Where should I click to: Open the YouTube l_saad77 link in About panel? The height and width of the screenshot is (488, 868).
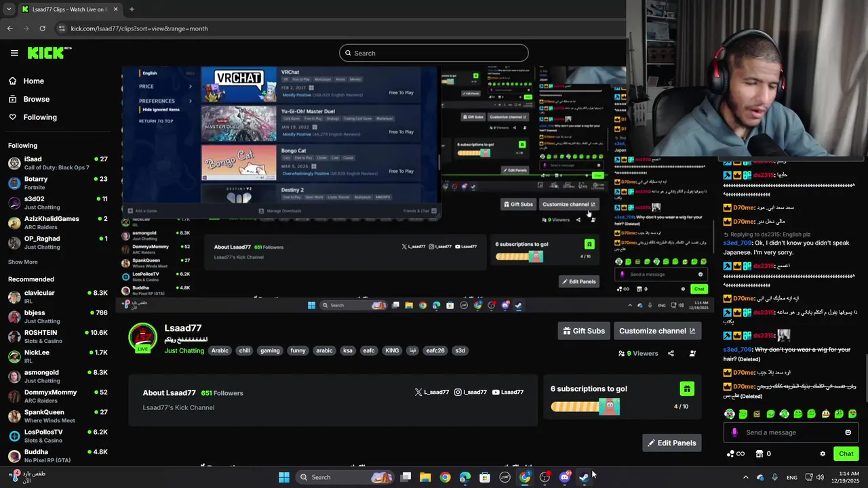[x=508, y=392]
